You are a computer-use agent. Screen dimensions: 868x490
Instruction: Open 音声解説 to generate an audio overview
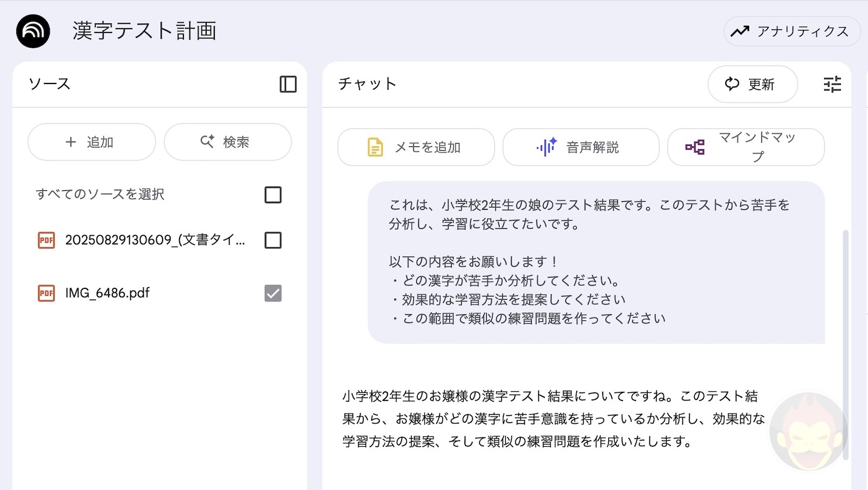click(x=580, y=147)
